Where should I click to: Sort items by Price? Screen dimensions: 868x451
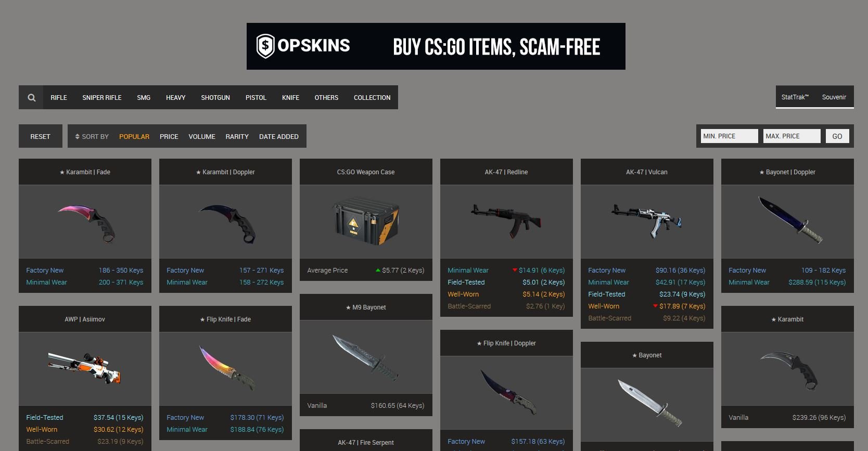[169, 136]
